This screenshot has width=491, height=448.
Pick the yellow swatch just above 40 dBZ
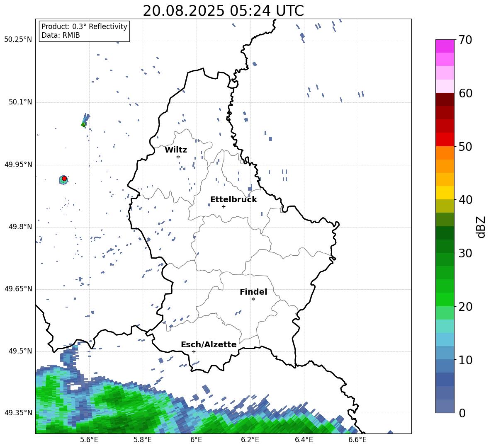click(445, 193)
